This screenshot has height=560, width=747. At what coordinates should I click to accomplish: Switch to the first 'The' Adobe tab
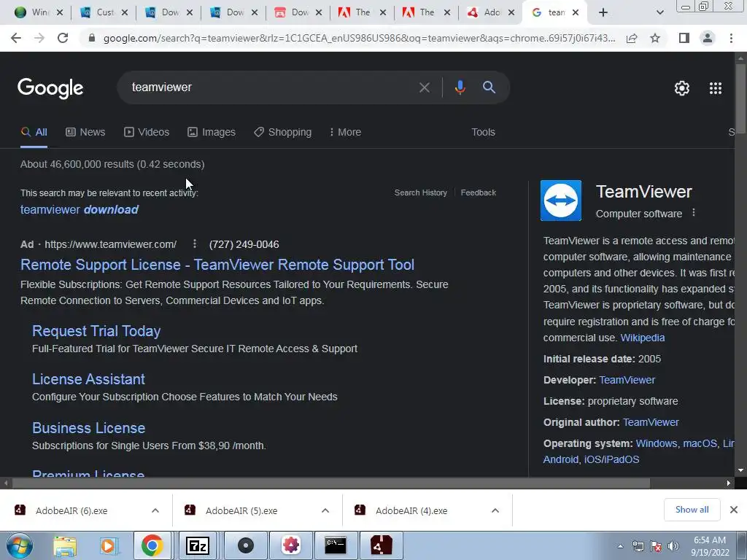pyautogui.click(x=355, y=12)
